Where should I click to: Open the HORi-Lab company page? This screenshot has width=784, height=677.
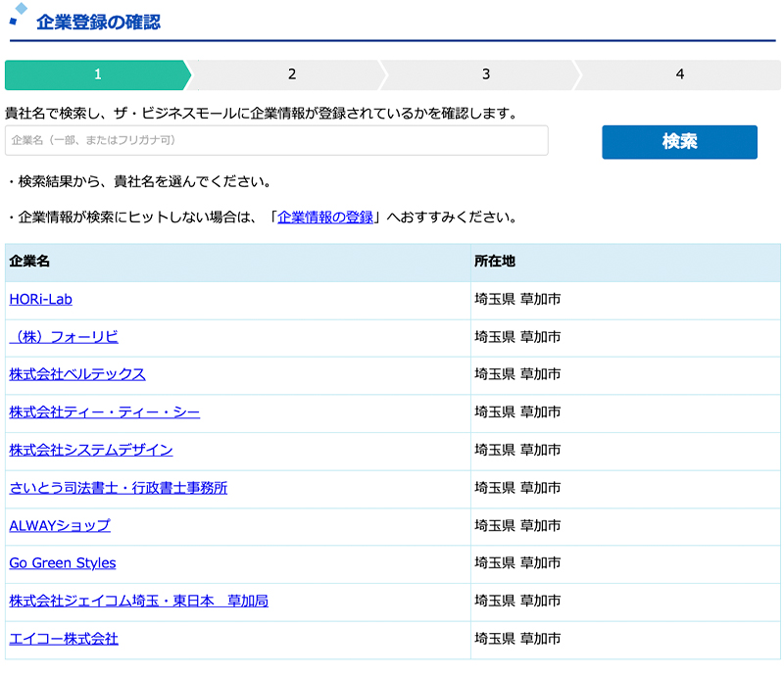pos(39,298)
